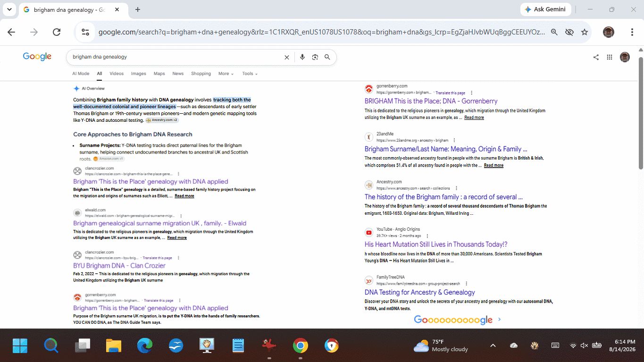Launch Microsoft Edge from the taskbar
The image size is (644, 362).
click(x=145, y=346)
